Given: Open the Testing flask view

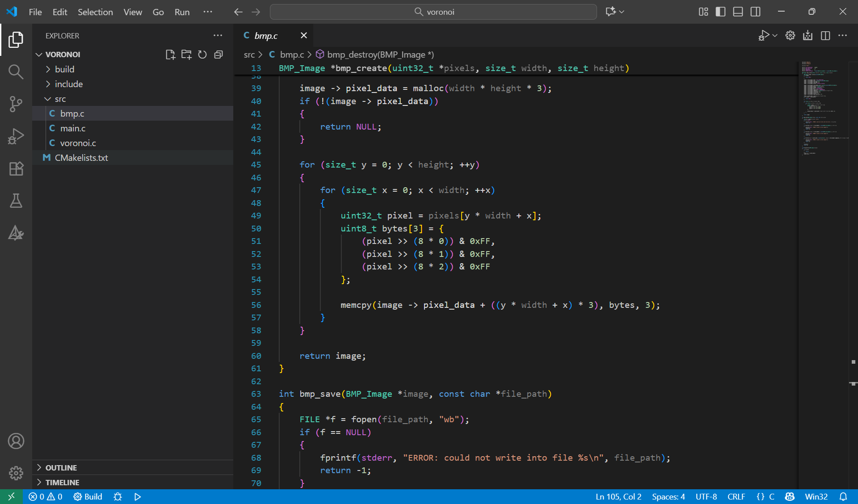Looking at the screenshot, I should pyautogui.click(x=16, y=201).
